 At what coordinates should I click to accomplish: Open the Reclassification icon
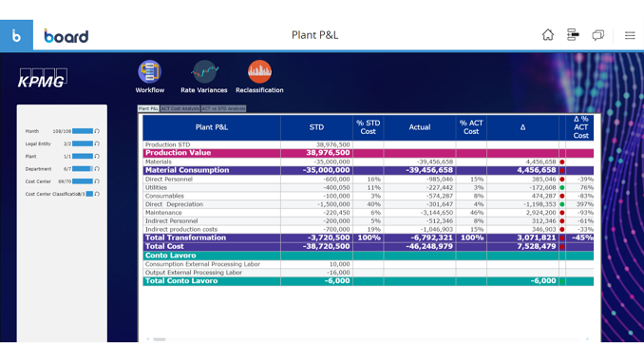[259, 72]
